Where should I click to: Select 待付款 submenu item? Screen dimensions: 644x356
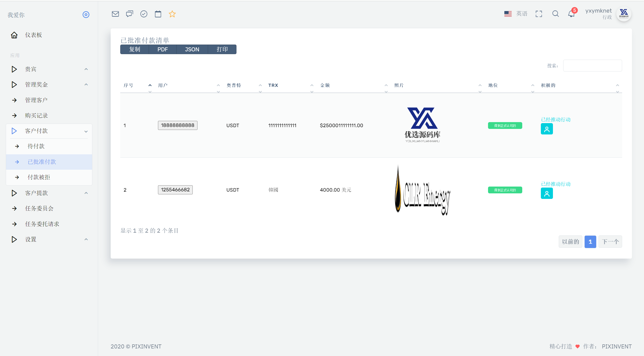click(49, 146)
